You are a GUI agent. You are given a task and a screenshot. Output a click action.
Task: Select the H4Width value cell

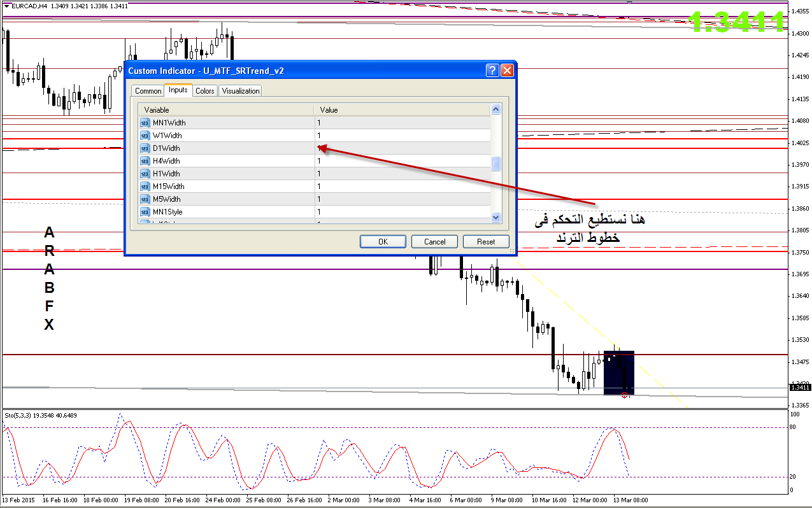[x=403, y=160]
